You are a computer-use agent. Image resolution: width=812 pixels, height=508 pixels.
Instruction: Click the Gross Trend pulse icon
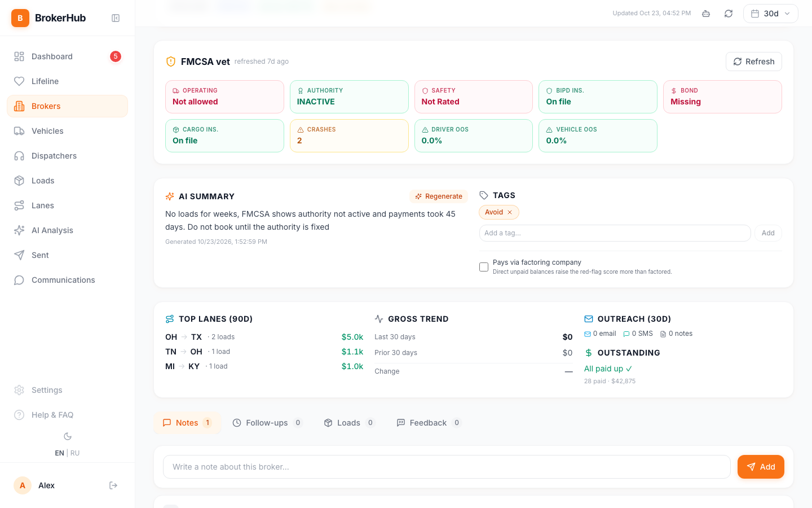pos(379,319)
